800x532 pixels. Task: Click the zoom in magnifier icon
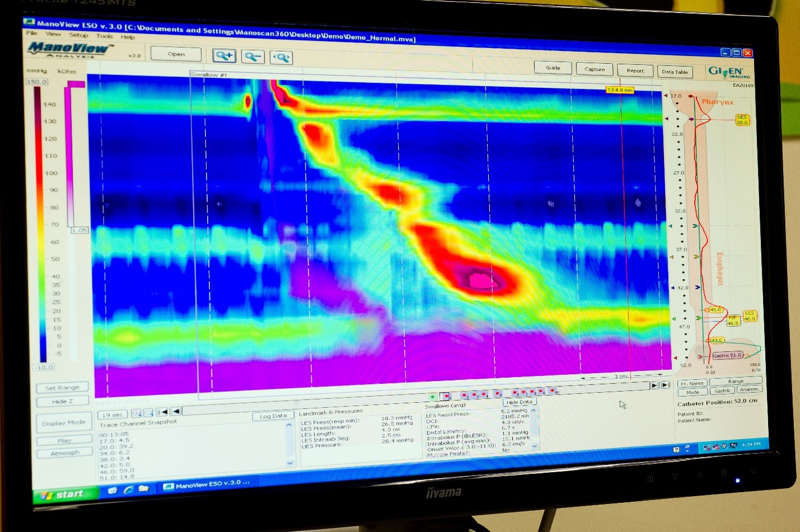[x=224, y=55]
